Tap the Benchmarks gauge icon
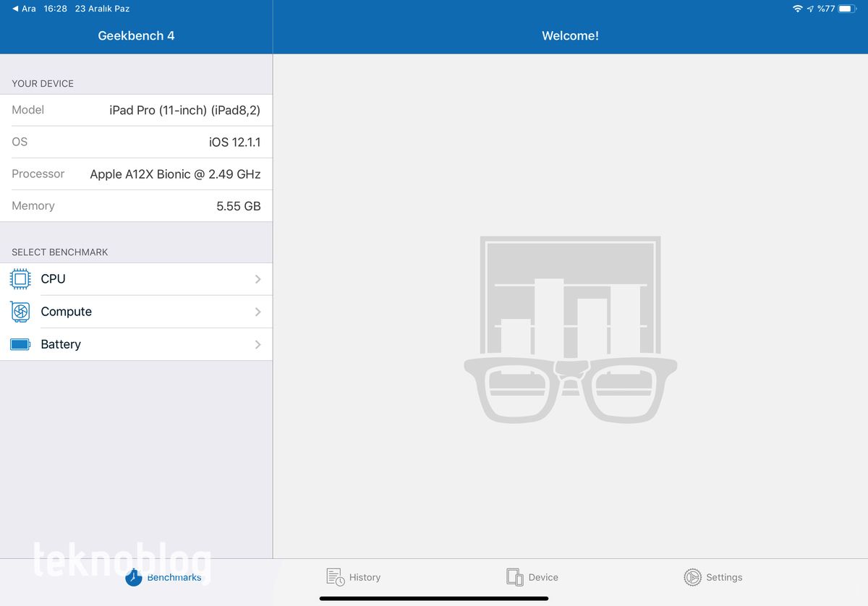Screen dimensions: 868x606 pyautogui.click(x=134, y=577)
